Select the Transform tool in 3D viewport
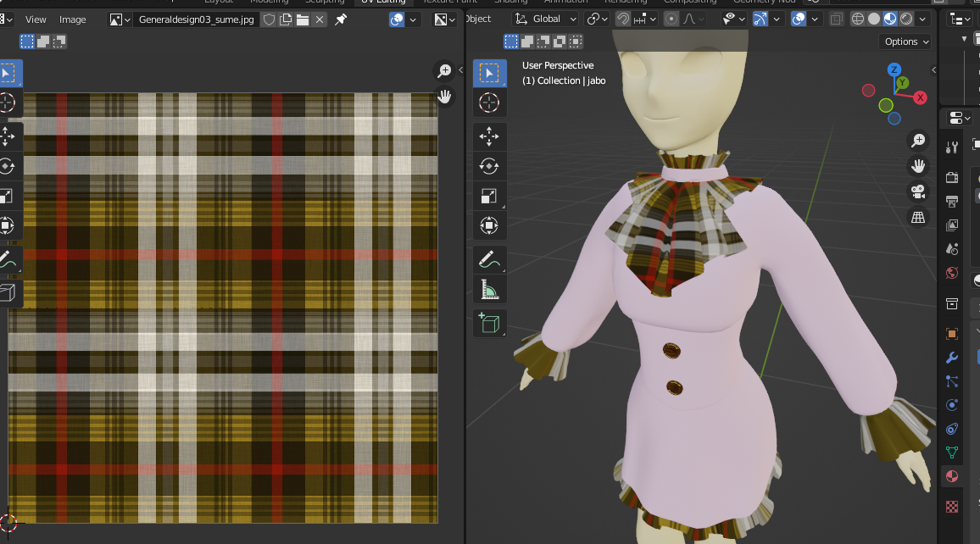Image resolution: width=980 pixels, height=544 pixels. tap(489, 225)
